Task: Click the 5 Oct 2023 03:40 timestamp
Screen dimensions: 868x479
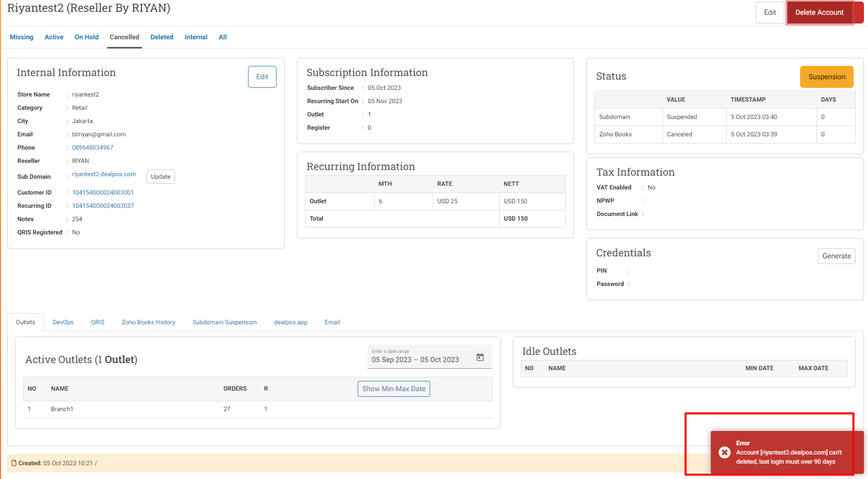Action: (754, 117)
